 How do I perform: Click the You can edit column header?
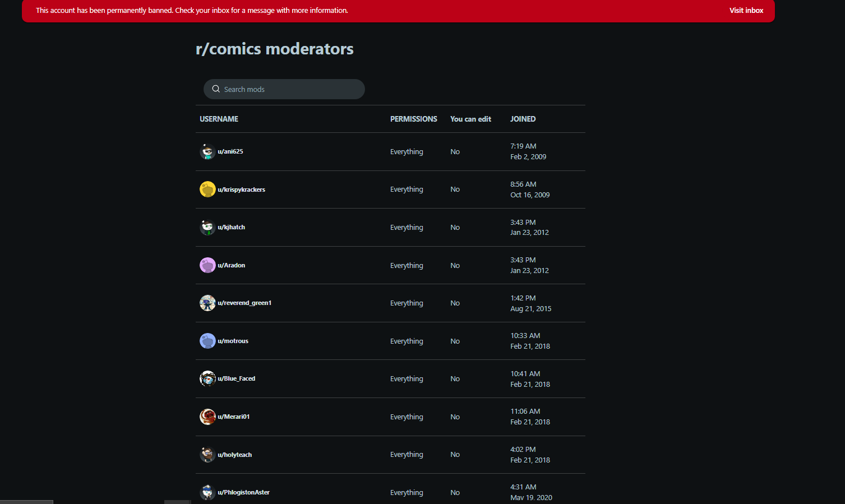(471, 119)
